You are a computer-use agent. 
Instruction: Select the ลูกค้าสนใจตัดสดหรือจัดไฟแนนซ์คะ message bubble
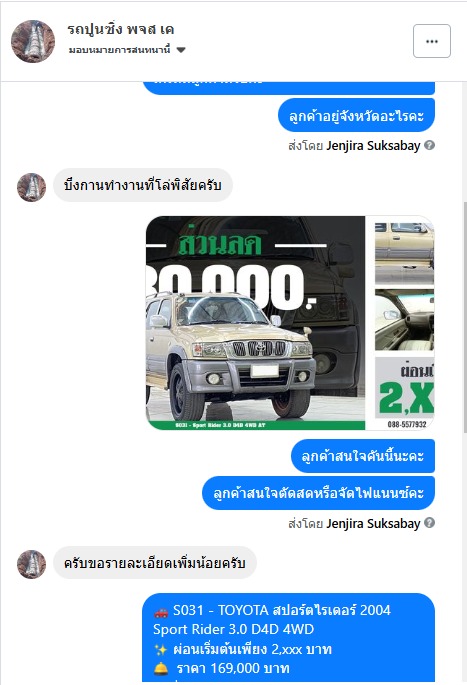[318, 493]
